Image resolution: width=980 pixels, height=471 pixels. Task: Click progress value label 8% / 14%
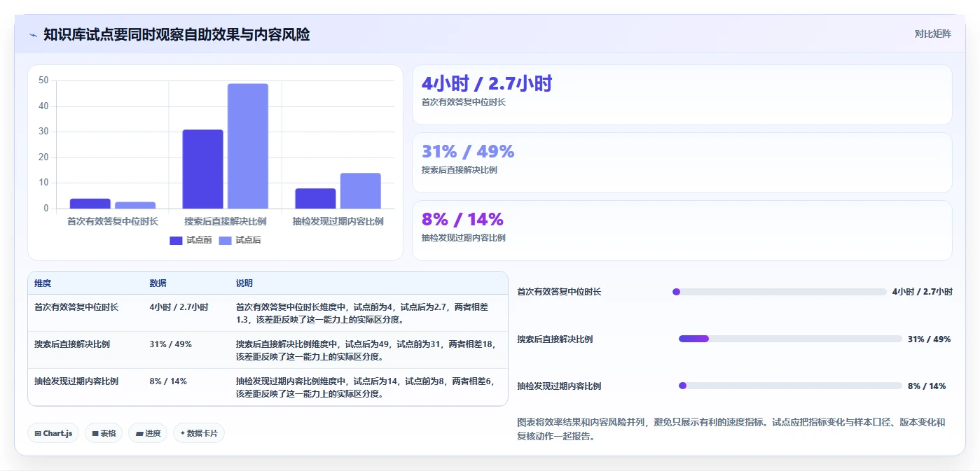click(927, 386)
